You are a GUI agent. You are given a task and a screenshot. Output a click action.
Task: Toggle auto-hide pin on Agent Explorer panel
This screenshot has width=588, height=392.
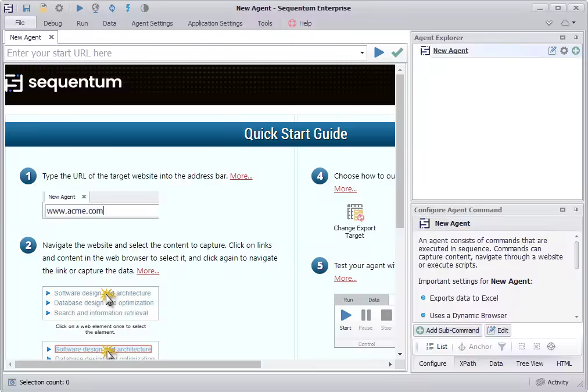[x=576, y=38]
